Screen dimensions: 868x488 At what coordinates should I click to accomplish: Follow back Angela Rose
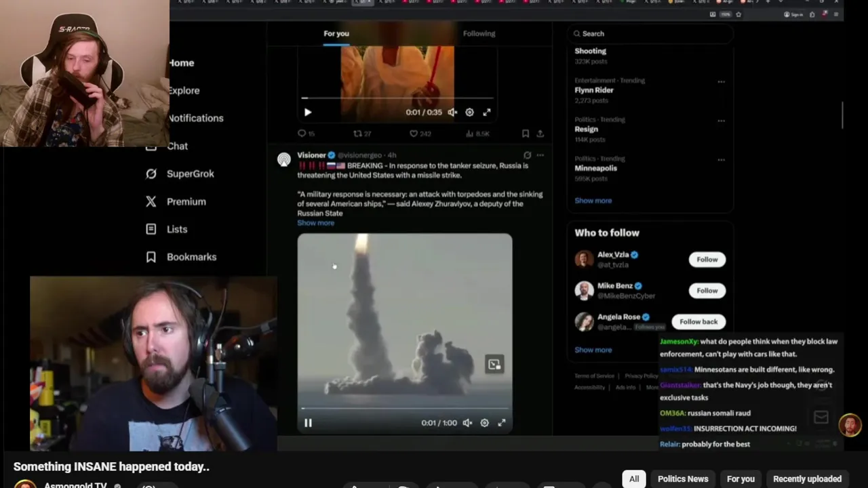(x=698, y=322)
